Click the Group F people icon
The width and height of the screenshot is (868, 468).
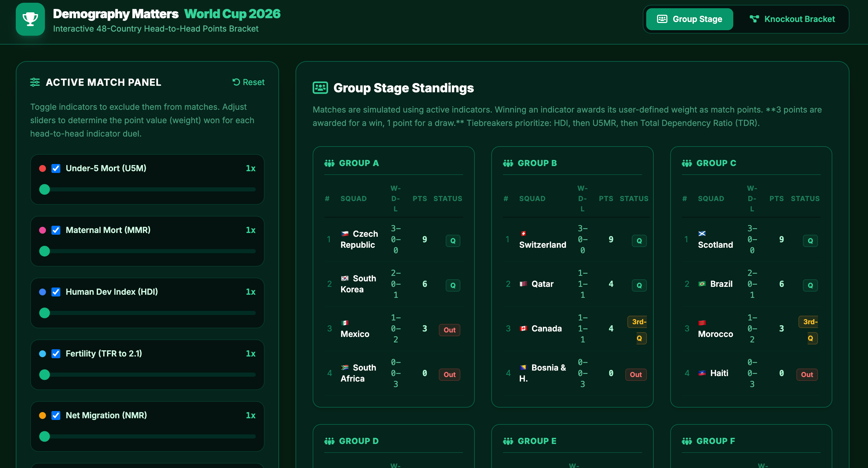[x=687, y=441]
